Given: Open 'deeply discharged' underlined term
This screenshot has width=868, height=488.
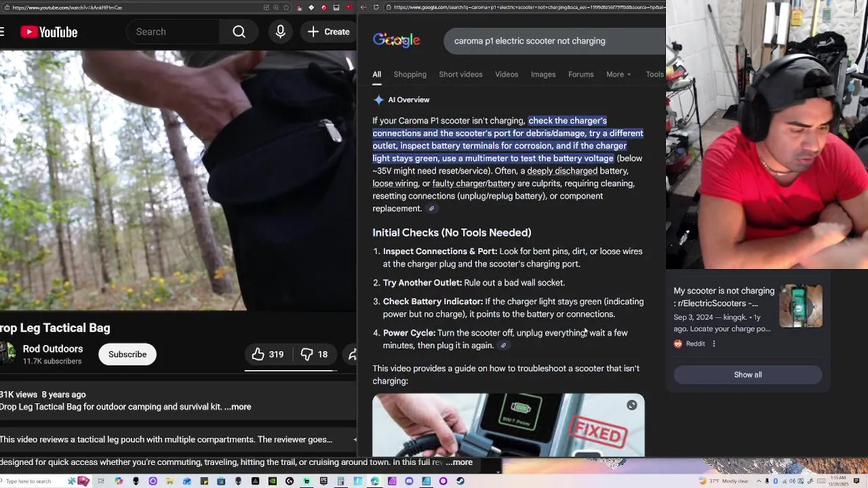Looking at the screenshot, I should tap(562, 171).
